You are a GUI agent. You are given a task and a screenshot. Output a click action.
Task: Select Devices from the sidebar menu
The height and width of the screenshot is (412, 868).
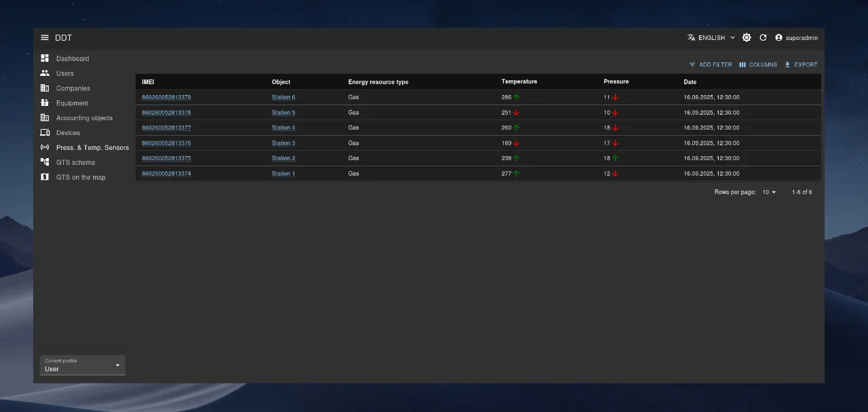[x=68, y=133]
